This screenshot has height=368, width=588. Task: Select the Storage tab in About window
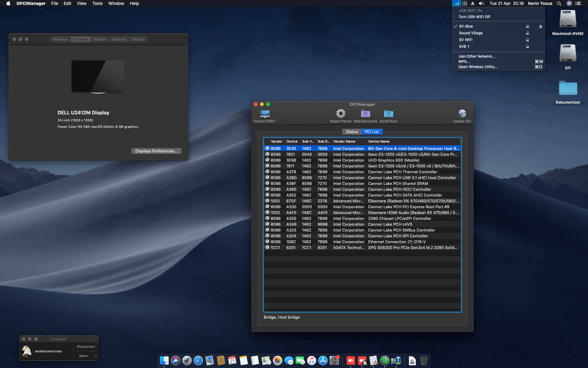(x=100, y=39)
